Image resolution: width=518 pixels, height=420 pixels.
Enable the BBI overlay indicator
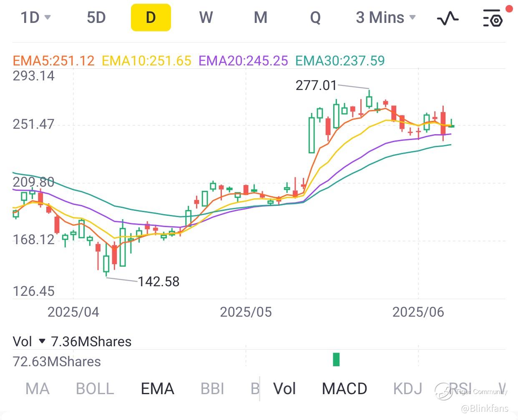(x=212, y=389)
